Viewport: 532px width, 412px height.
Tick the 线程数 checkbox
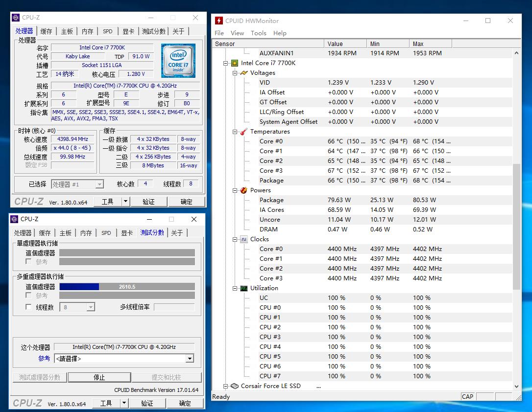(28, 307)
